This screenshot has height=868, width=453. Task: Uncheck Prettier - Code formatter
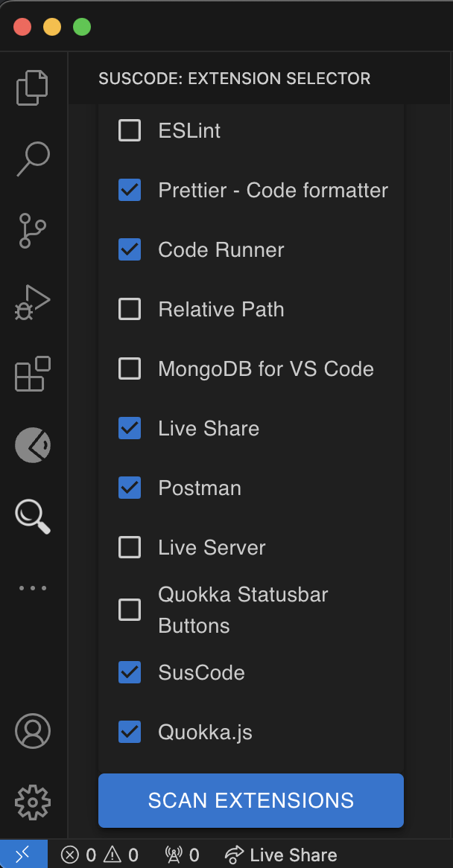[x=130, y=190]
